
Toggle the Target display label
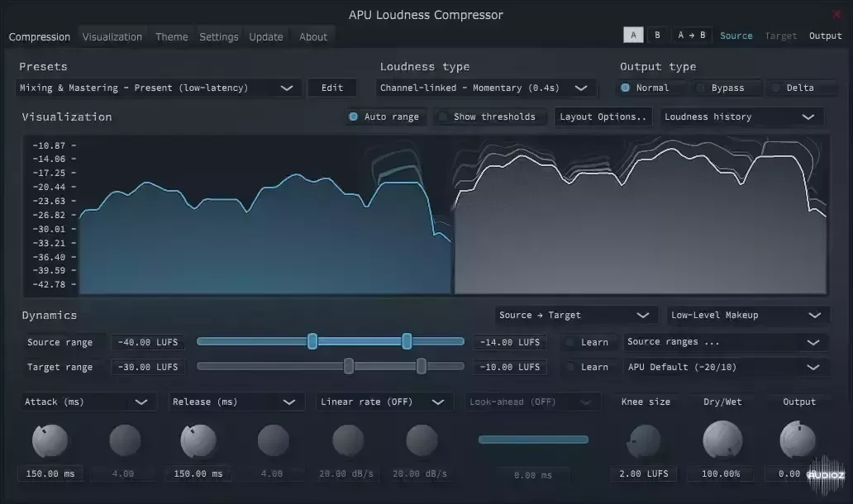780,36
